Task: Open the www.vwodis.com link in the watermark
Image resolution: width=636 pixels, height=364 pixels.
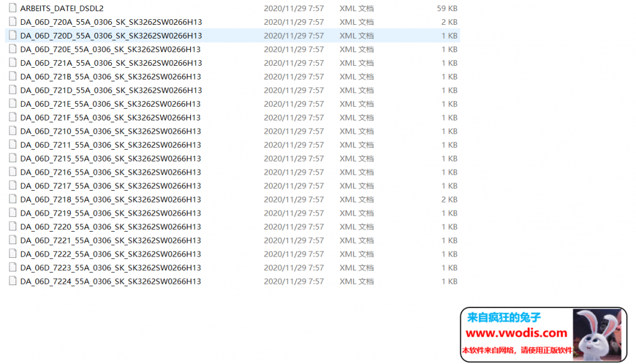Action: (x=517, y=333)
